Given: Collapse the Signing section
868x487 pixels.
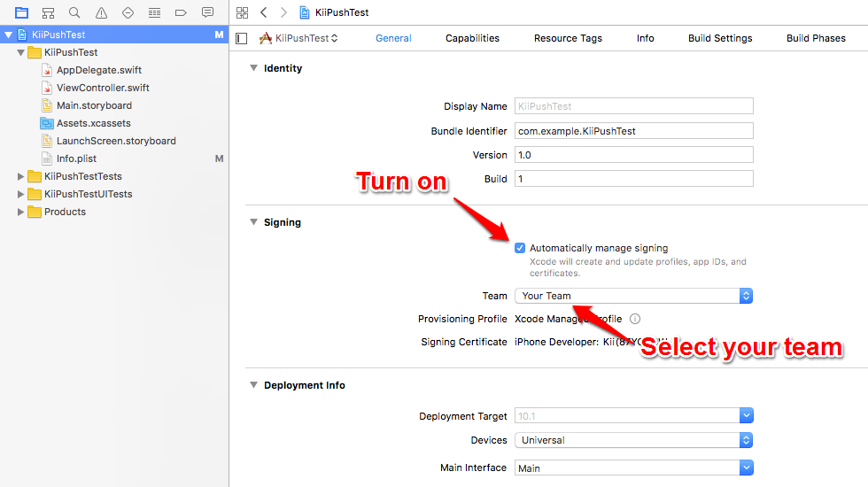Looking at the screenshot, I should [x=253, y=222].
